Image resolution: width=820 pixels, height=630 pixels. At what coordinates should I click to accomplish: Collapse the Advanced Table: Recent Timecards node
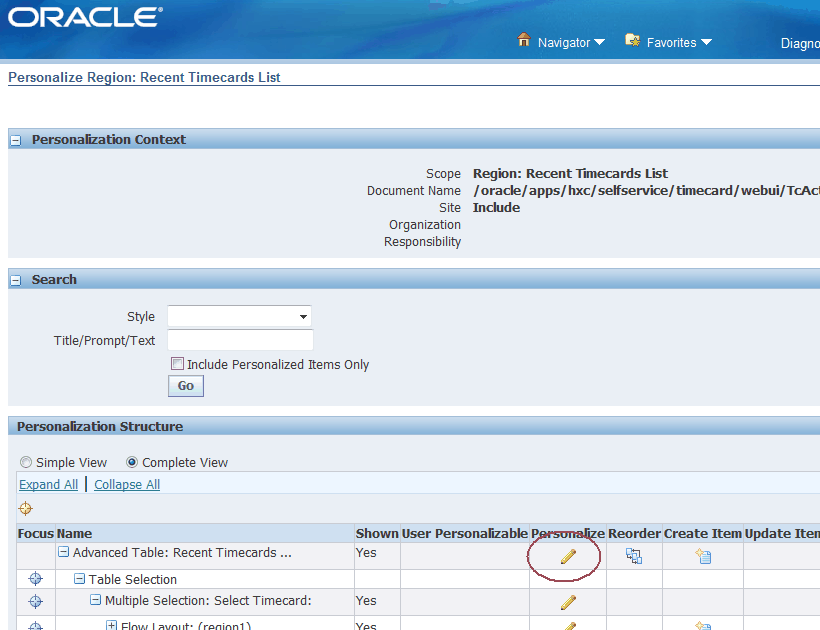pos(63,552)
